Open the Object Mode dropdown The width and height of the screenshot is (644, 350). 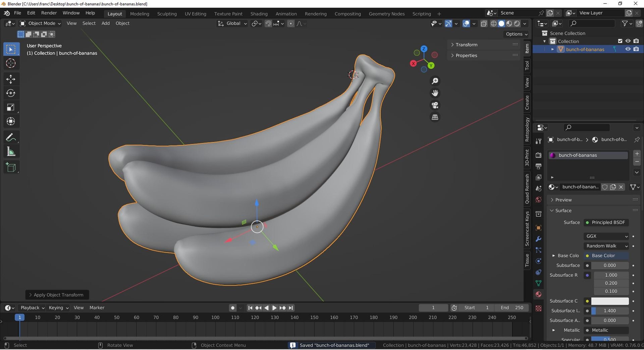pyautogui.click(x=40, y=23)
